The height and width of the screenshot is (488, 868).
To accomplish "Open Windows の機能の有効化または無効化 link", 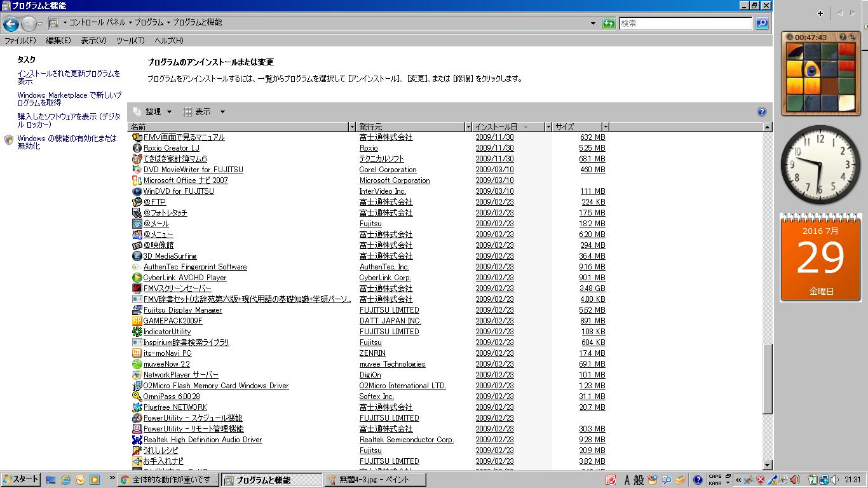I will click(x=67, y=142).
